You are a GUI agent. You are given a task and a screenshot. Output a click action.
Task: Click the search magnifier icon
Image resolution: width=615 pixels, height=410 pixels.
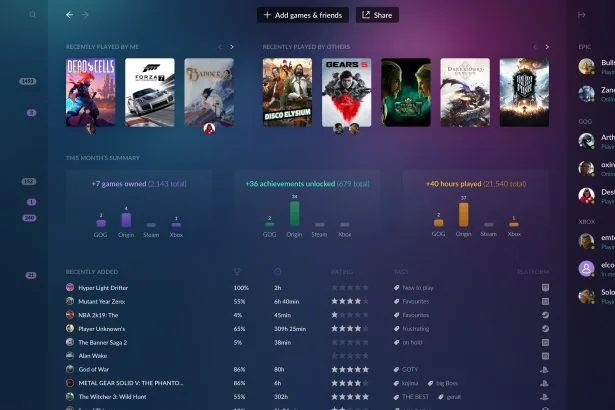pos(33,15)
